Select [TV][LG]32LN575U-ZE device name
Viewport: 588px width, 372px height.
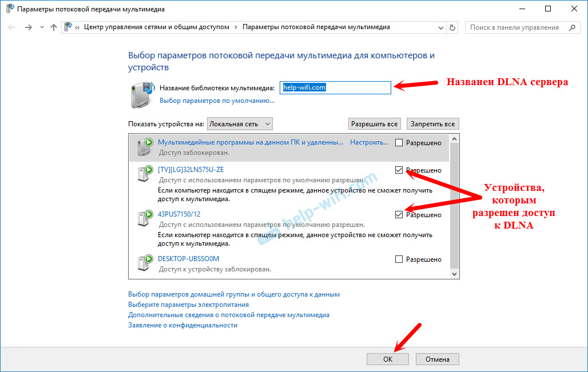(190, 170)
